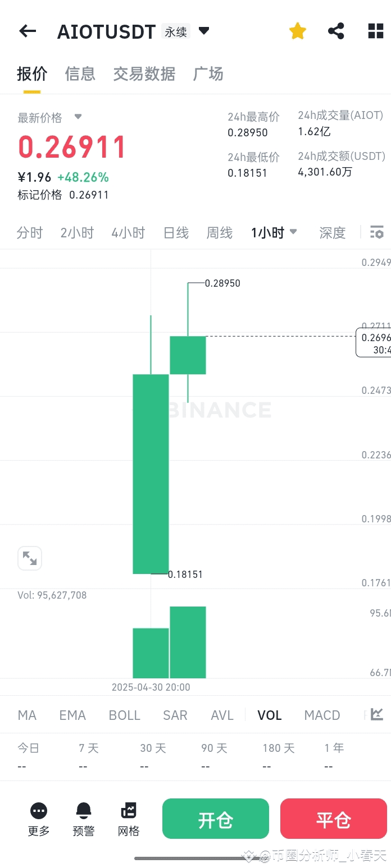The width and height of the screenshot is (391, 868).
Task: Open the 预警 bell alert icon
Action: pos(84,811)
